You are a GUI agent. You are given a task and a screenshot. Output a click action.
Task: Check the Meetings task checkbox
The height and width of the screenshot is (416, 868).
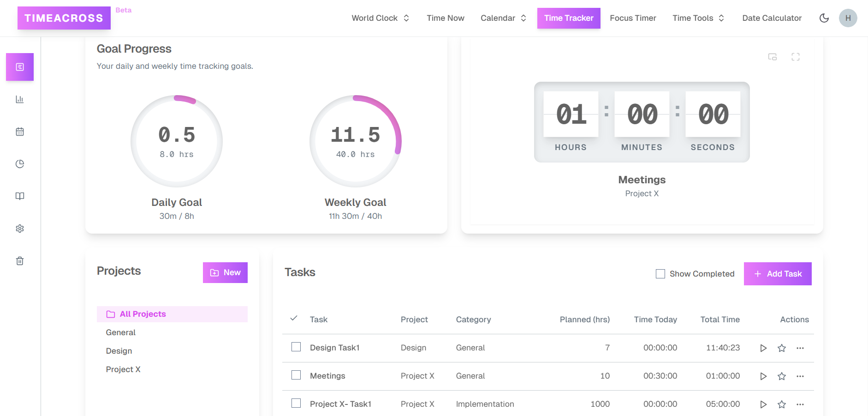pyautogui.click(x=296, y=375)
